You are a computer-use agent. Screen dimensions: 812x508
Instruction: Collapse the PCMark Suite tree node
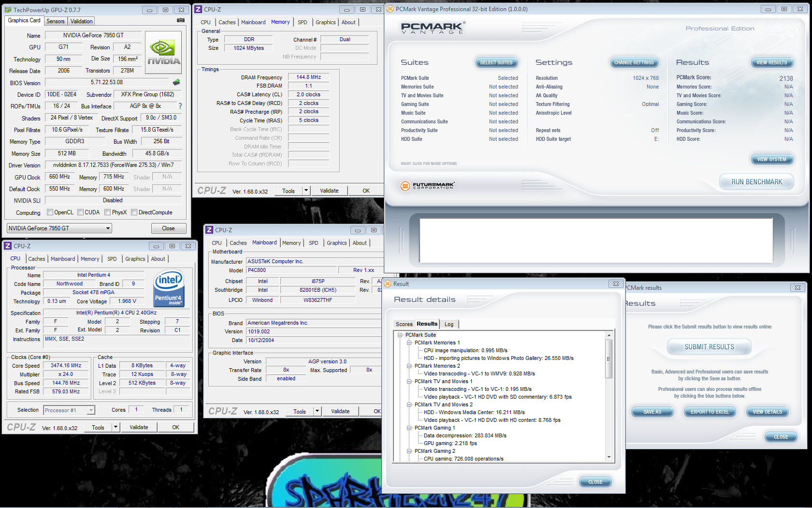tap(400, 335)
